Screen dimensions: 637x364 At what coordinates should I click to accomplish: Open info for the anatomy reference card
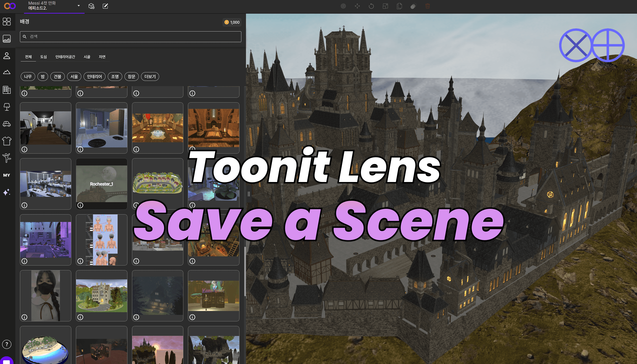click(80, 261)
